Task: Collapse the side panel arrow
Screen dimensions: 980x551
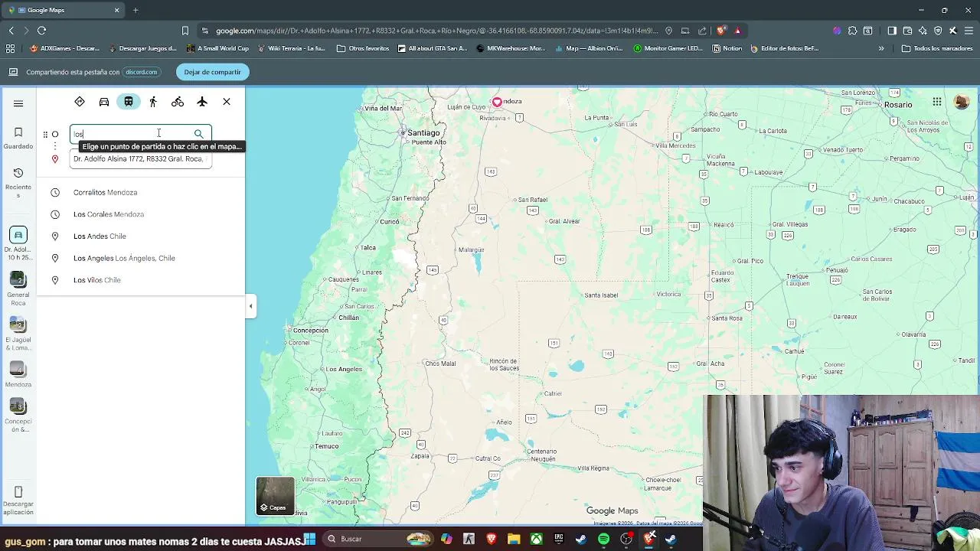Action: 250,306
